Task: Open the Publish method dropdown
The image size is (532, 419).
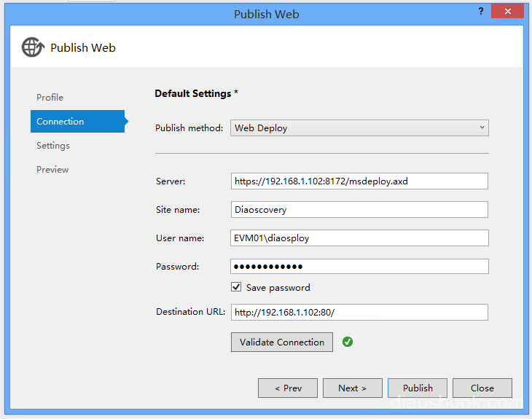Action: (x=359, y=128)
